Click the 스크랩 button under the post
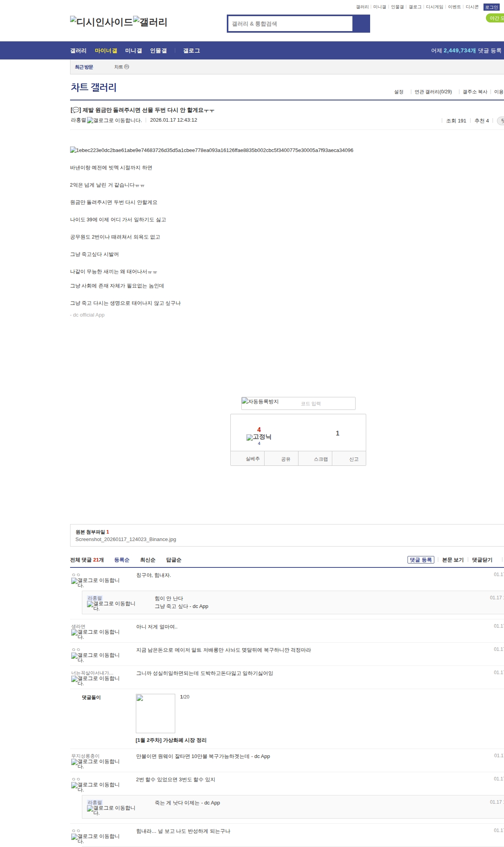The image size is (504, 847). (x=321, y=459)
